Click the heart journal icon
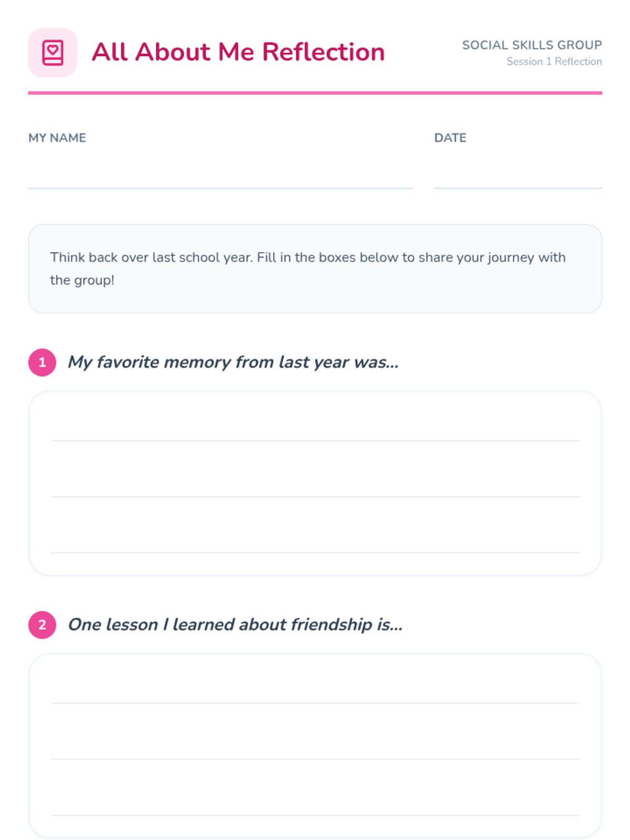 pos(52,52)
